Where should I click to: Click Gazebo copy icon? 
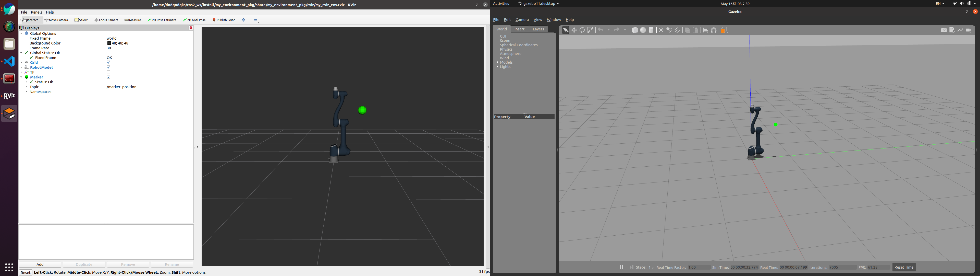pos(688,30)
